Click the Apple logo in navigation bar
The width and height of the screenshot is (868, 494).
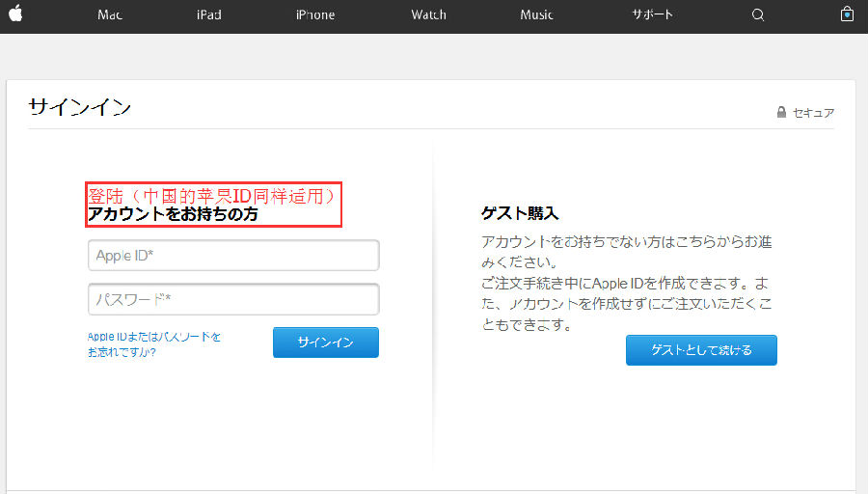point(15,14)
